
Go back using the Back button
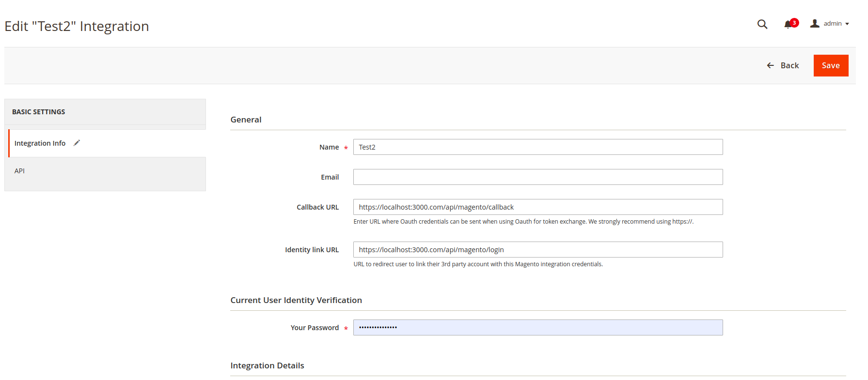(x=783, y=65)
